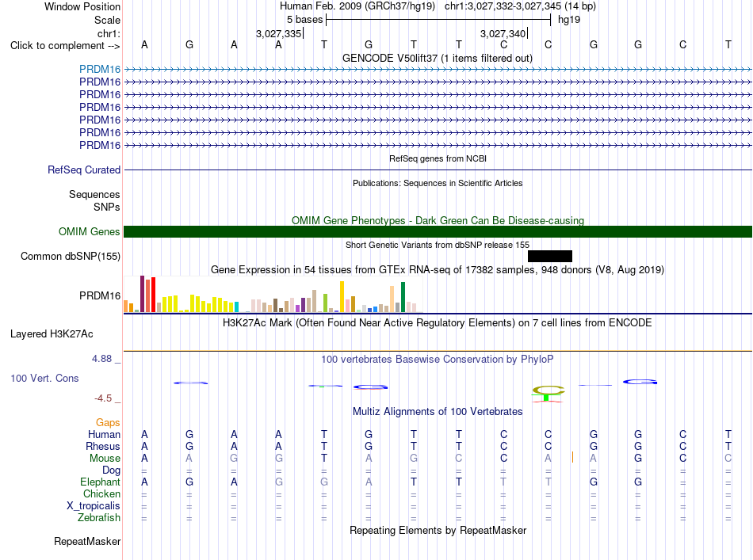The height and width of the screenshot is (560, 753).
Task: Open the Common dbSNP(155) track label
Action: [x=71, y=257]
